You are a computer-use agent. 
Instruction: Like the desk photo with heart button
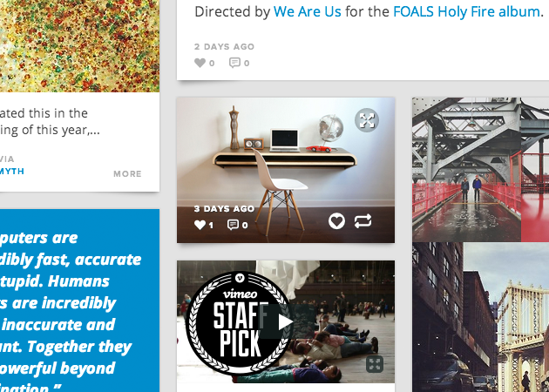[x=336, y=221]
